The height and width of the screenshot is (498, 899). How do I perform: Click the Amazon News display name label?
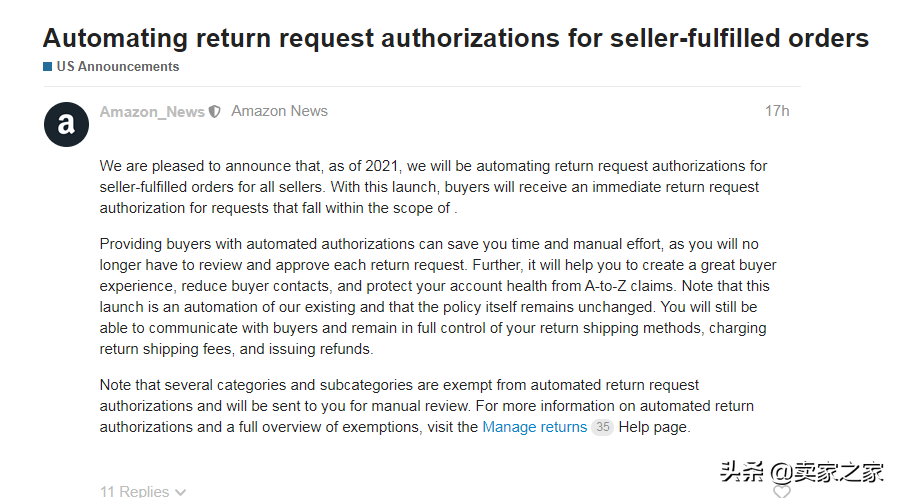tap(279, 111)
